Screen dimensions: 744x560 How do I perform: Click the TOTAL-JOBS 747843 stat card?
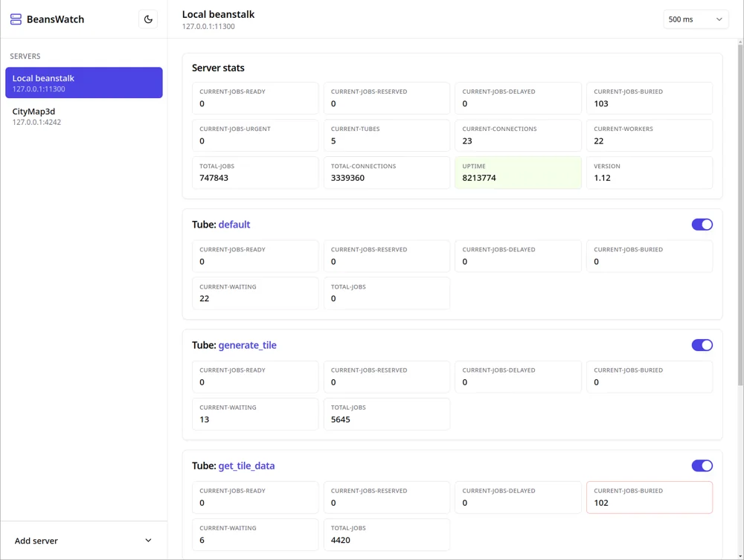(x=255, y=173)
